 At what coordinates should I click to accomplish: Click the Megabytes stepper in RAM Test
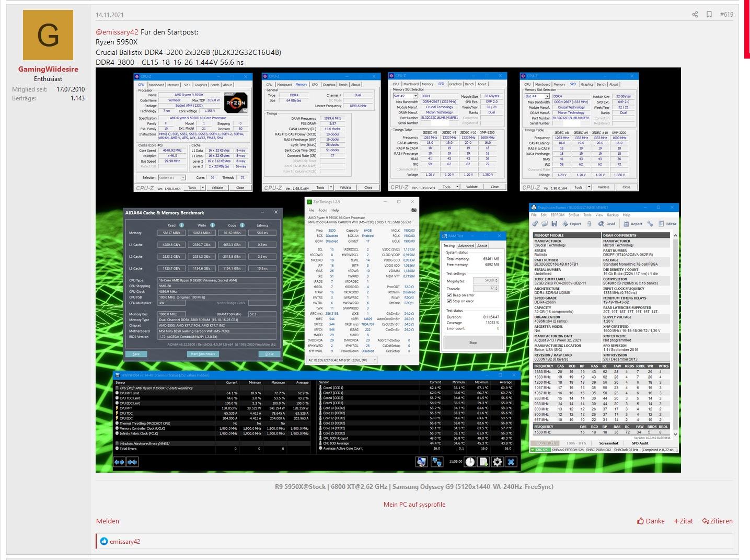click(x=496, y=281)
